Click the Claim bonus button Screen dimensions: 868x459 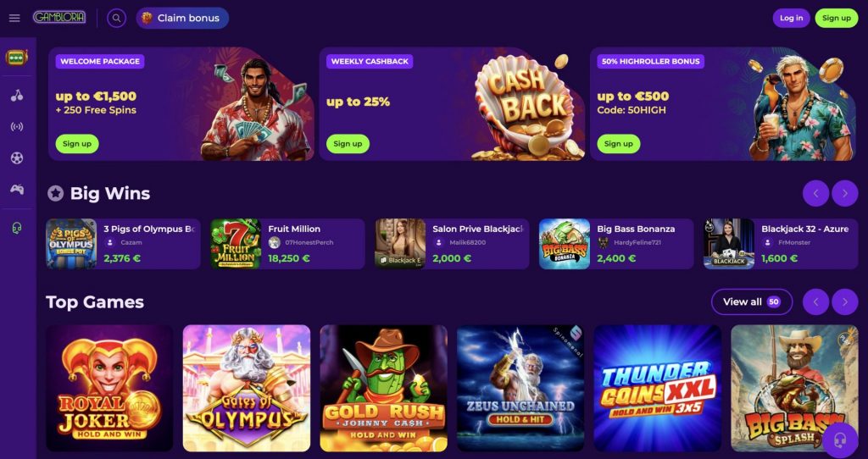(182, 19)
